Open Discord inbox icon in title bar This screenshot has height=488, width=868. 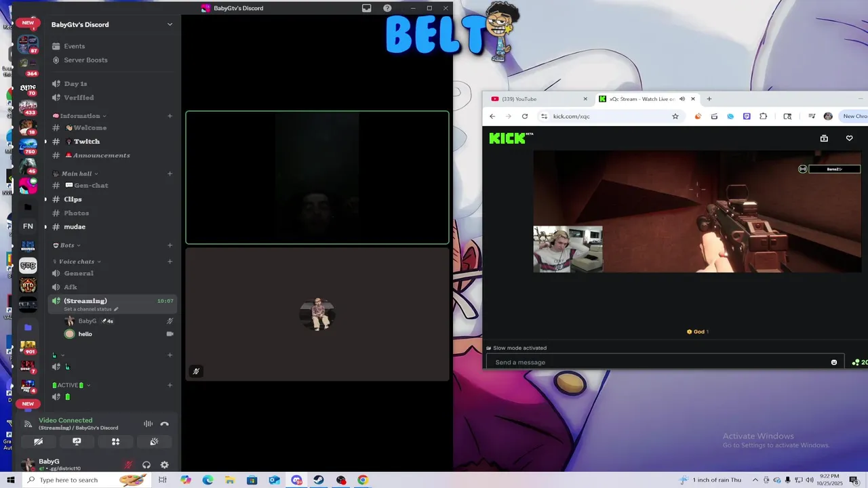(366, 8)
